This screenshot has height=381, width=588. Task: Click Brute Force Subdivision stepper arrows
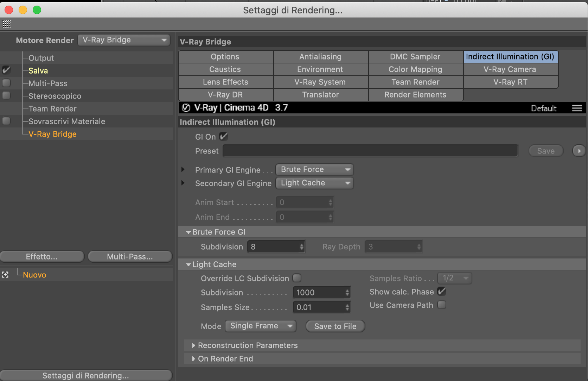(x=301, y=247)
